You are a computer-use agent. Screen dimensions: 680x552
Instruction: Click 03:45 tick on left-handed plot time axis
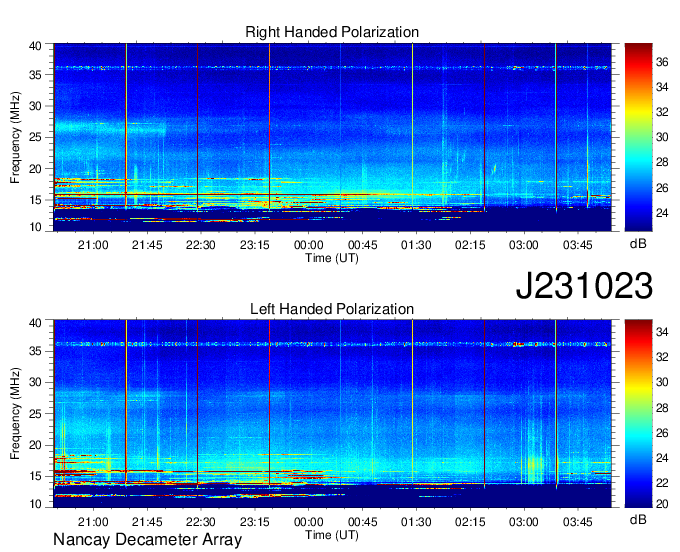click(578, 522)
